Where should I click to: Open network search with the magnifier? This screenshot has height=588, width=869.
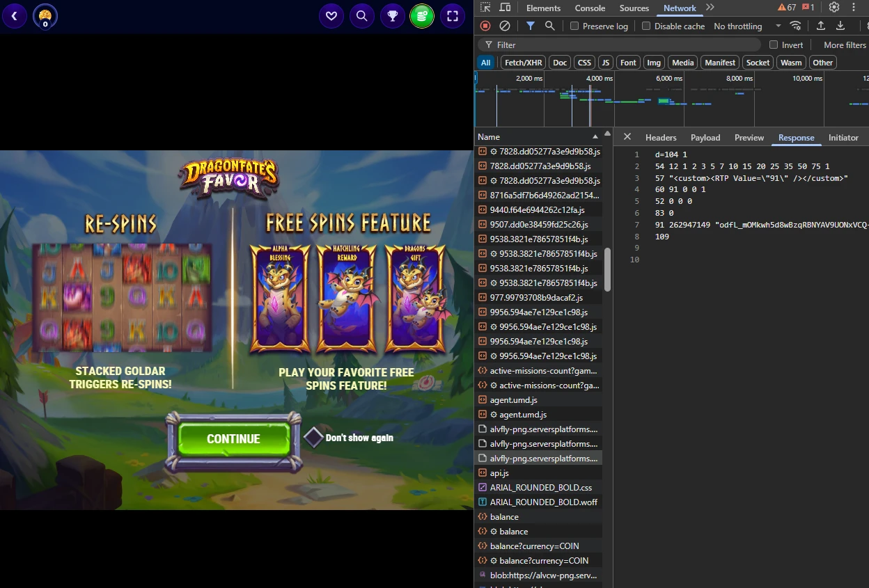[550, 26]
